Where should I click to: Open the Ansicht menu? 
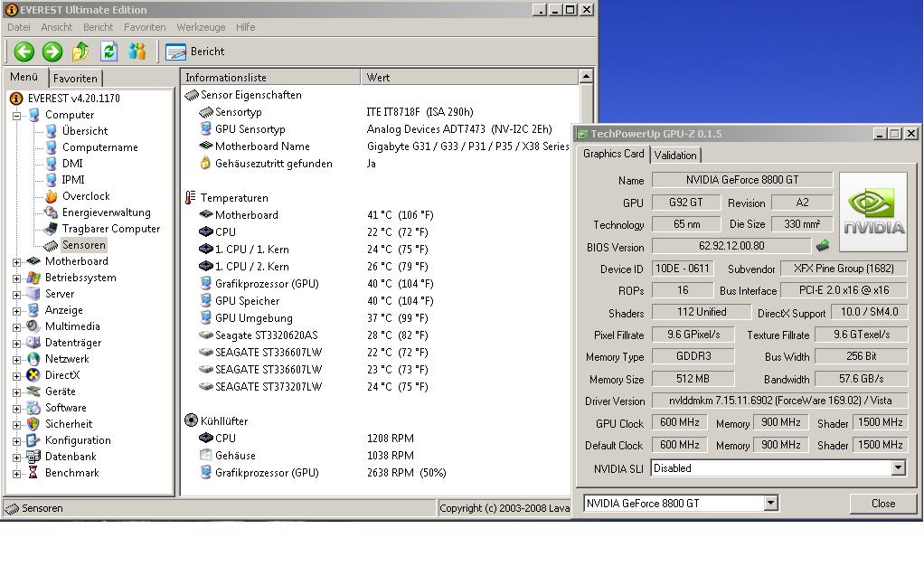tap(57, 27)
